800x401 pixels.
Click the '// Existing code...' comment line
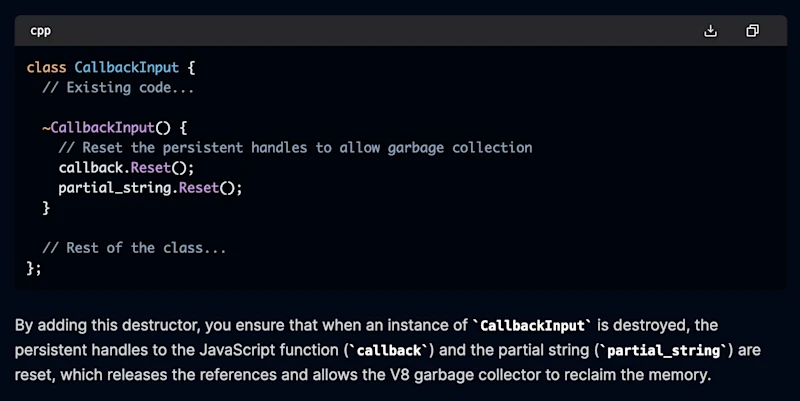[118, 88]
